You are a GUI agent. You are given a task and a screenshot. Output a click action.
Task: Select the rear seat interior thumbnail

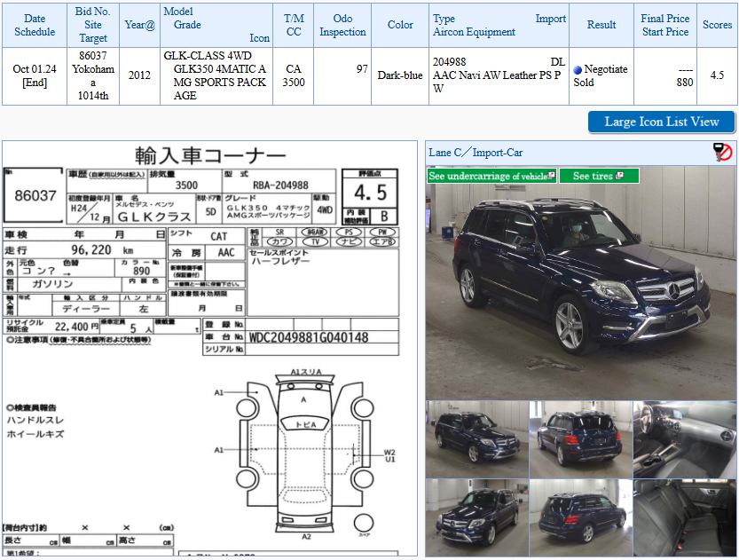click(684, 517)
